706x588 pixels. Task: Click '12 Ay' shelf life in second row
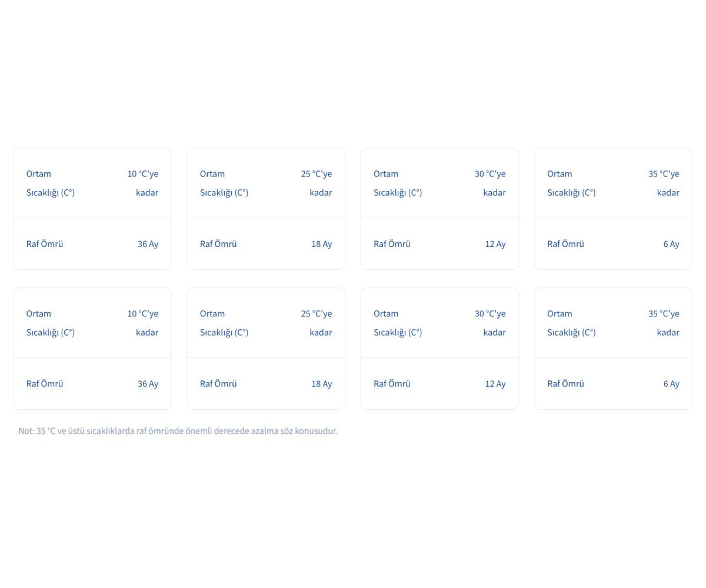[x=495, y=384]
